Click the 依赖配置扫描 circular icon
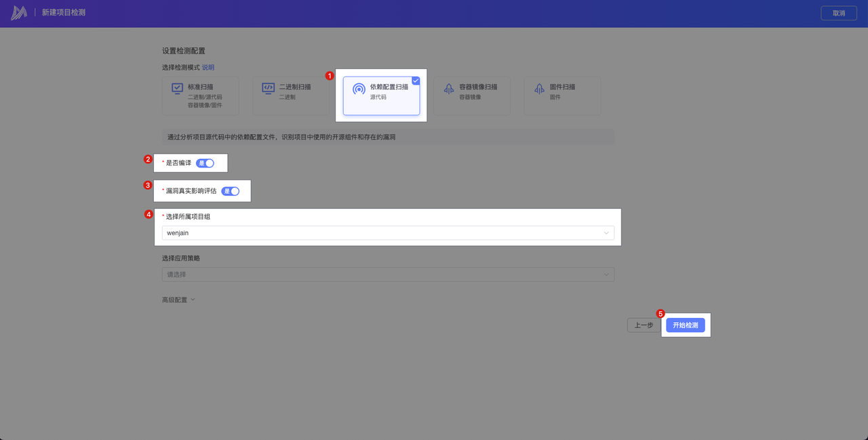The image size is (868, 440). (359, 89)
